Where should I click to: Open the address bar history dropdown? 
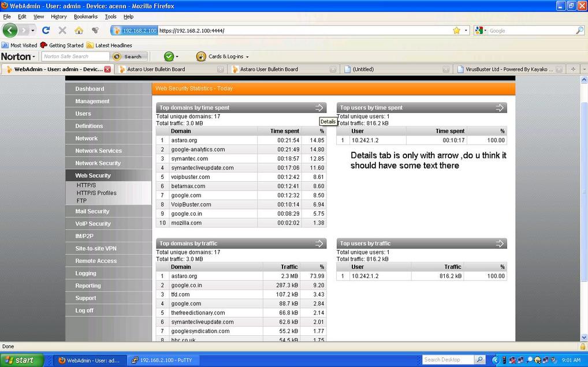click(x=466, y=31)
